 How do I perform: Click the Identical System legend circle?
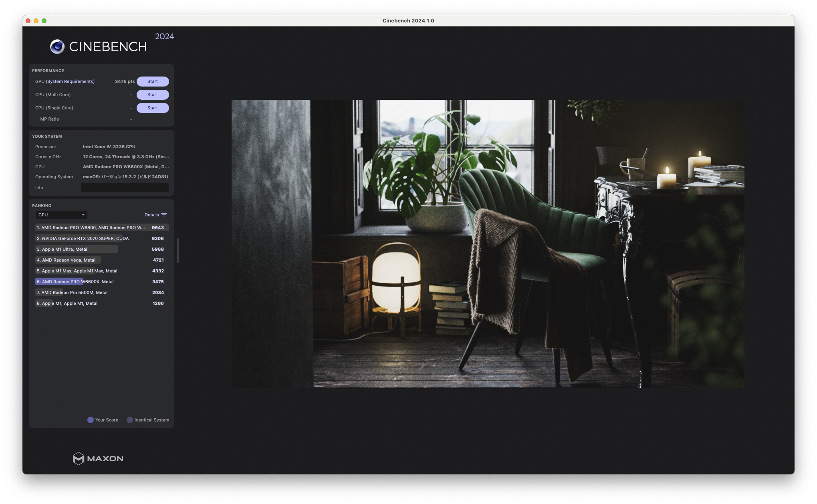130,420
